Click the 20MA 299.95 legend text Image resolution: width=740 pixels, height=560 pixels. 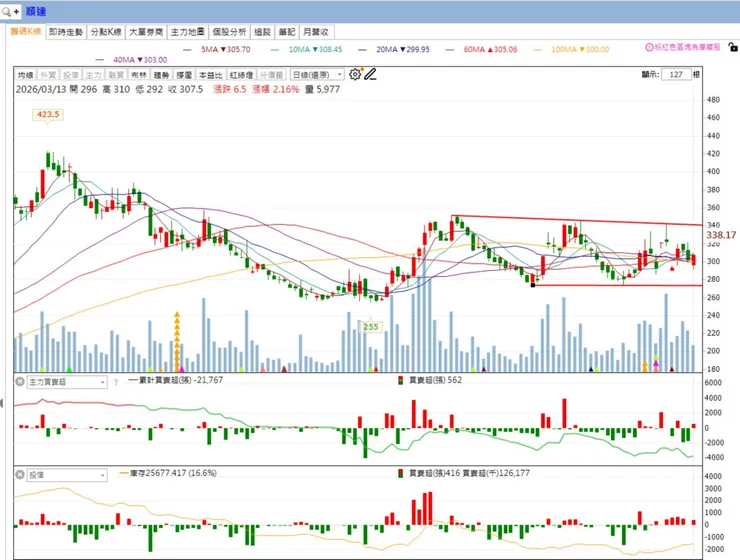403,50
